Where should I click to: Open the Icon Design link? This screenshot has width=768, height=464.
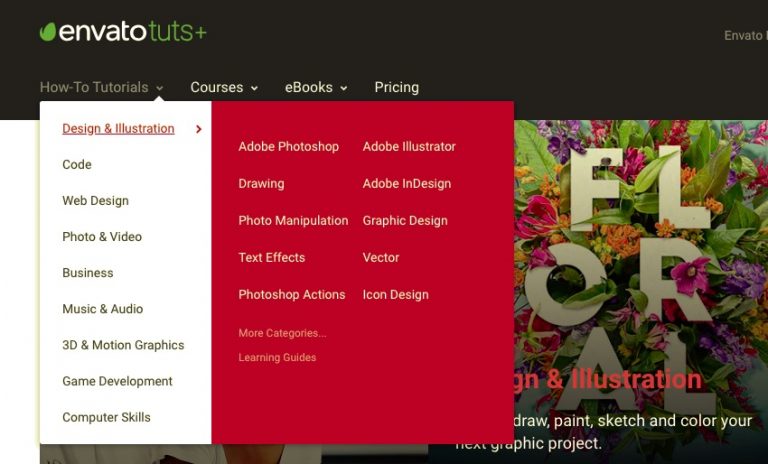click(396, 294)
